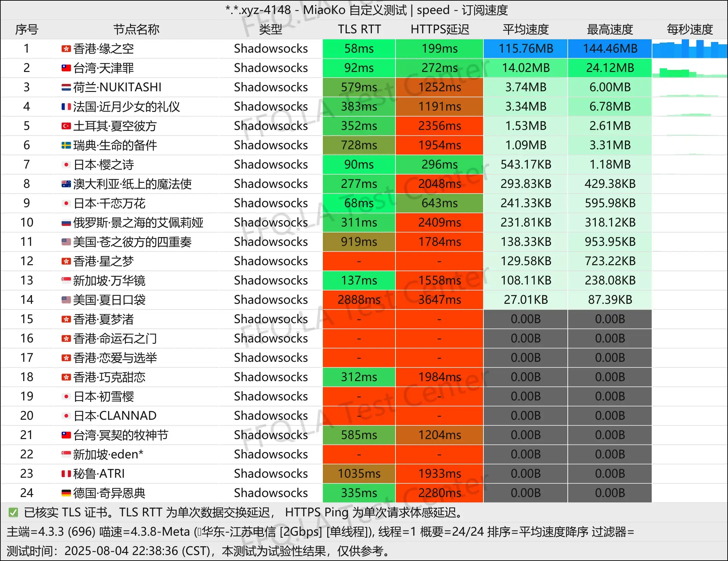Click the 58ms TLS RTT cell
Image resolution: width=728 pixels, height=561 pixels.
359,49
